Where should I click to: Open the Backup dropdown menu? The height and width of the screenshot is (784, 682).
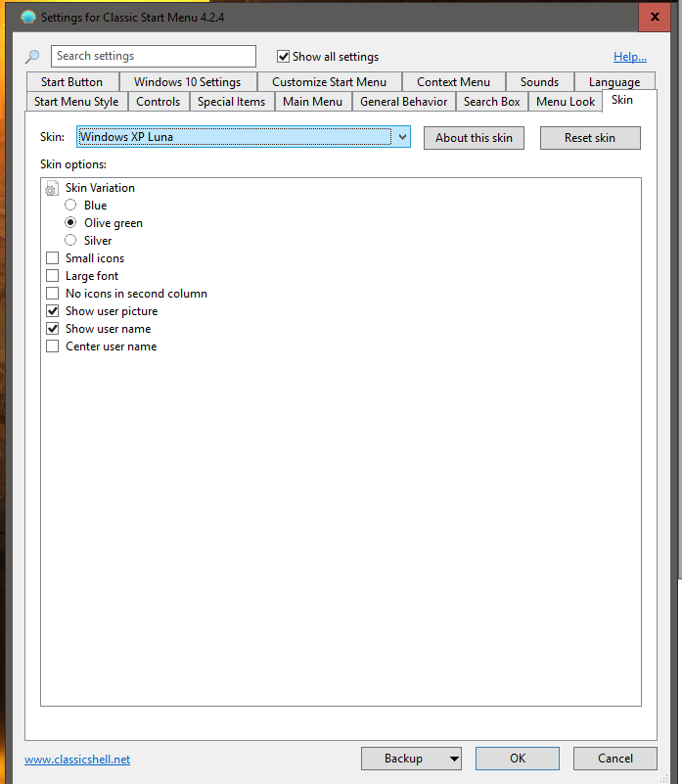point(454,759)
